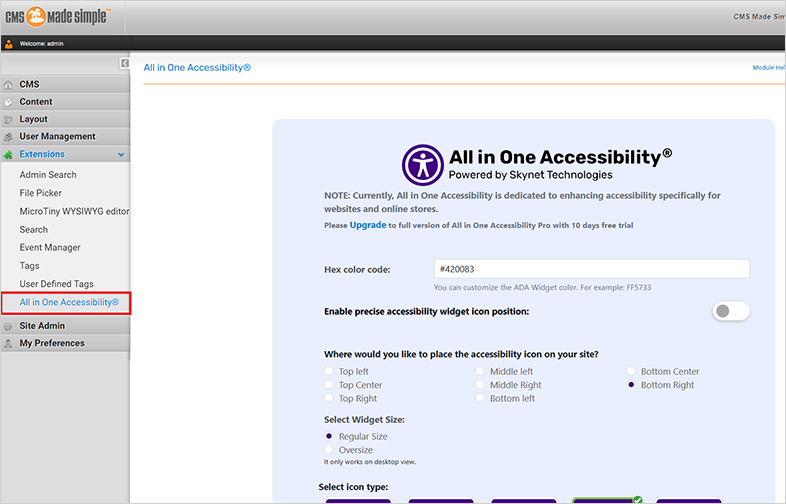Click the Upgrade link
Viewport: 786px width, 504px height.
click(x=368, y=225)
